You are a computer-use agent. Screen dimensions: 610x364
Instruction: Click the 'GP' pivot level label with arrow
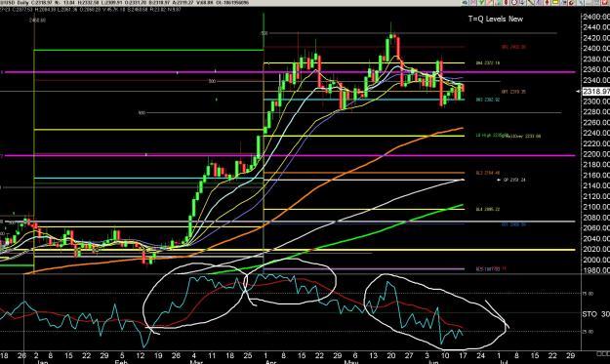pos(512,181)
